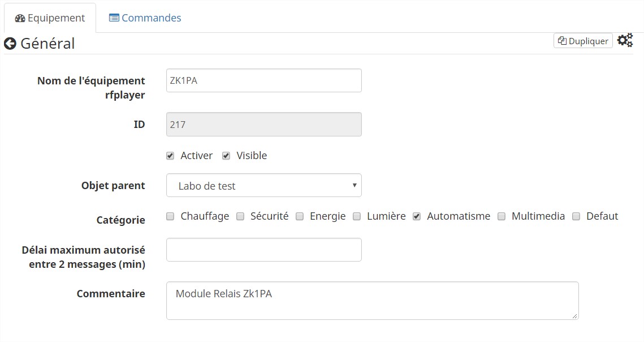Click the ID field showing 217

tap(264, 125)
